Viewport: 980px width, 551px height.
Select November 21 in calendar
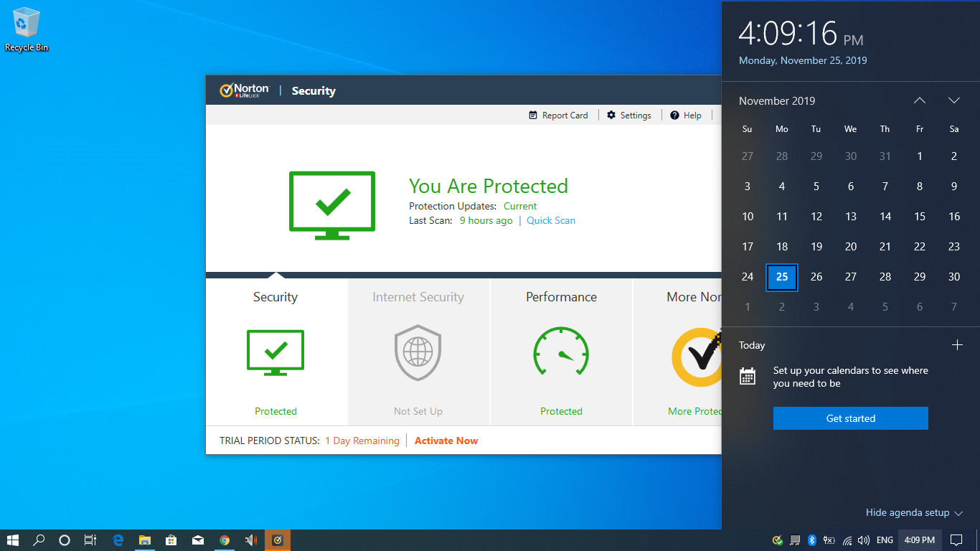tap(885, 247)
